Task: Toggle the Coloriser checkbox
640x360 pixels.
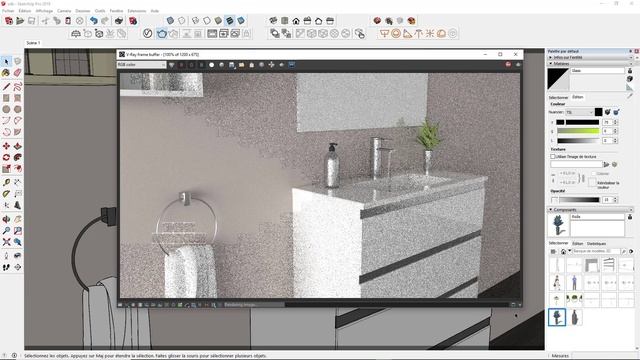Action: point(593,173)
